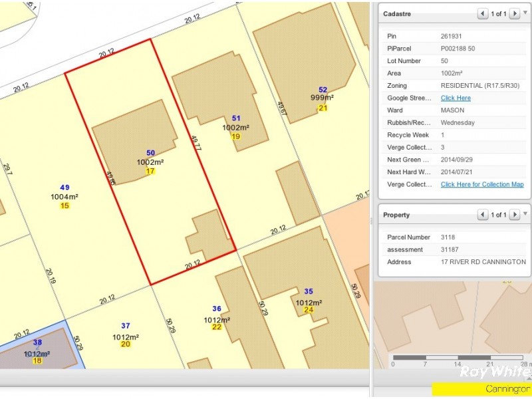Open the Cadastre panel dropdown menu
This screenshot has width=532, height=399.
point(525,13)
